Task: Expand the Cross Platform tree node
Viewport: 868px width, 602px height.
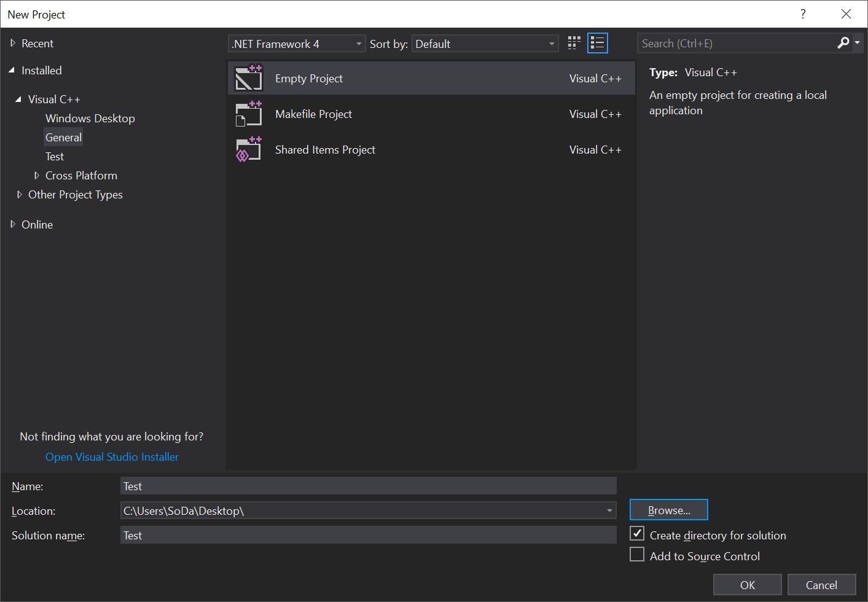Action: [37, 176]
